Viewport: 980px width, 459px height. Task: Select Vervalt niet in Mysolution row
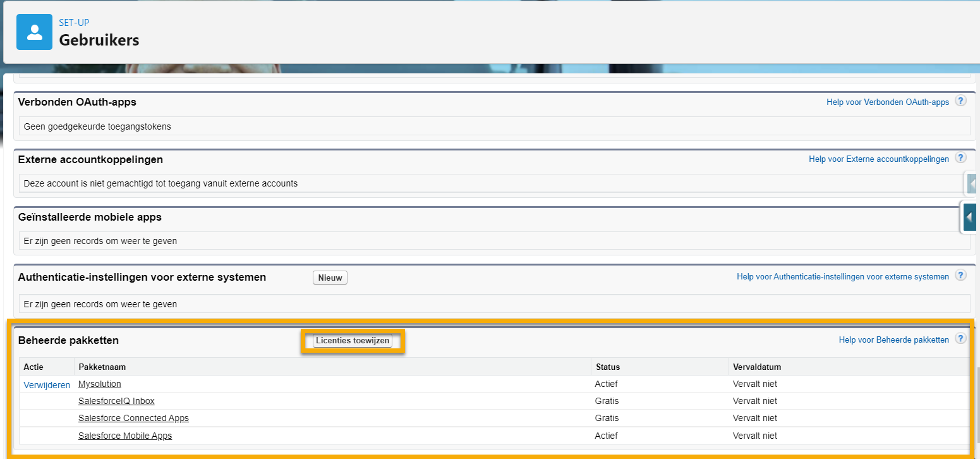tap(755, 384)
